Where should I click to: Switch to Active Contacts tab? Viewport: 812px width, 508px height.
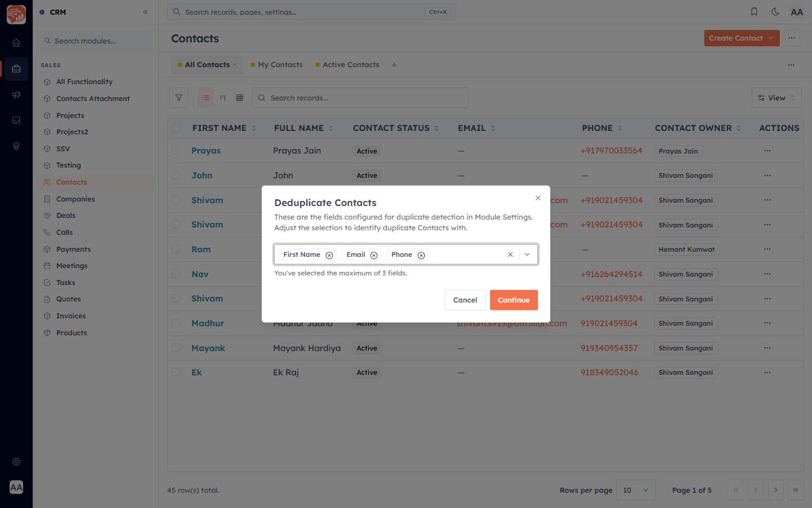point(347,65)
